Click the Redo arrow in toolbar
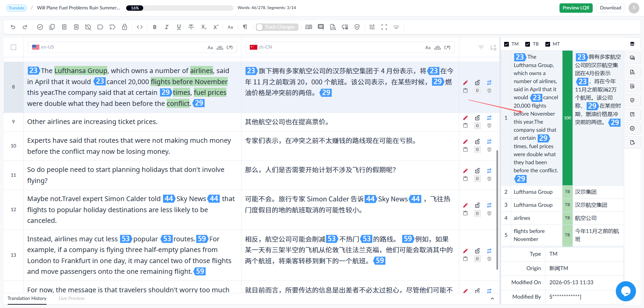Viewport: 644px width, 308px height. point(25,27)
